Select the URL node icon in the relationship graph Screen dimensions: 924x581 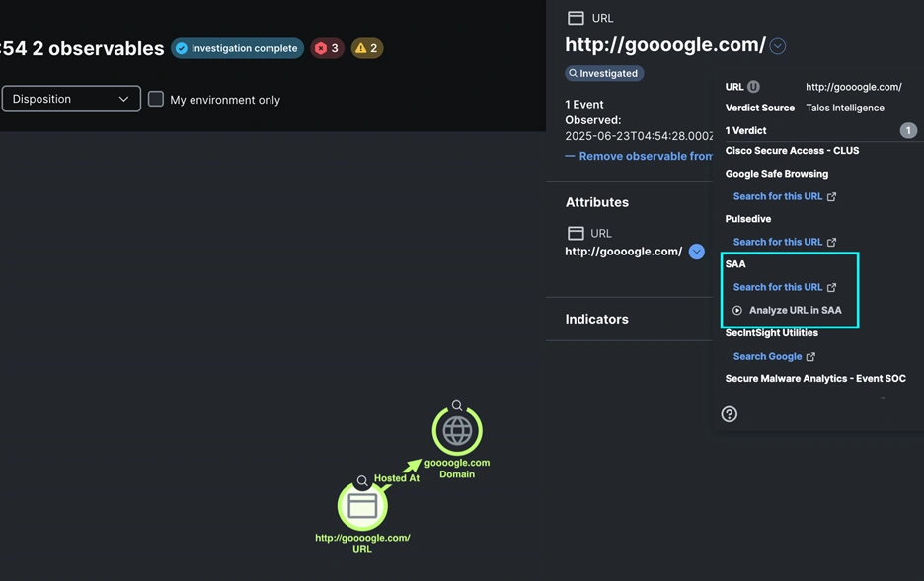point(361,506)
